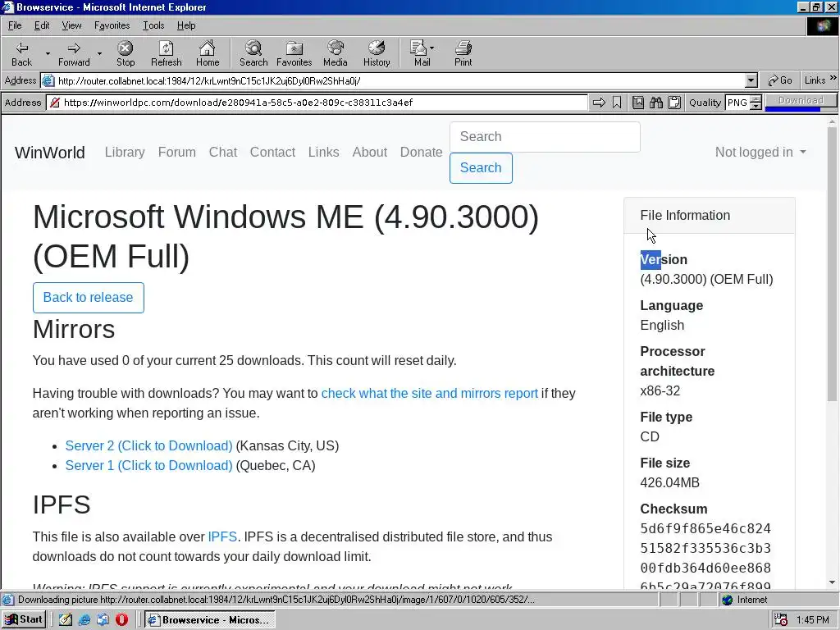Go to the Forum nav link
The image size is (840, 630).
point(177,152)
